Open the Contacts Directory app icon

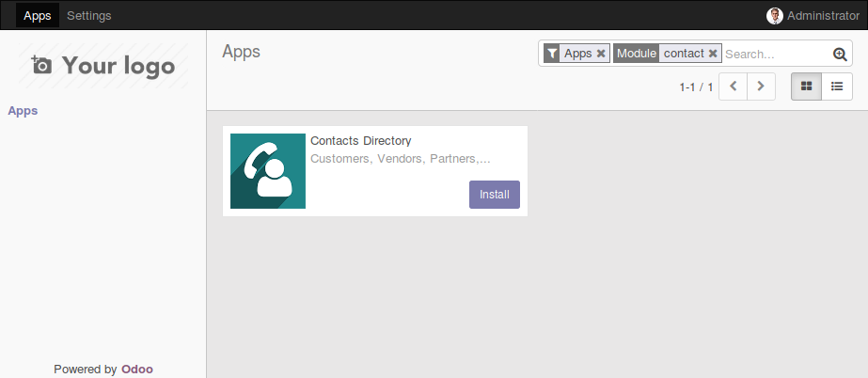pyautogui.click(x=268, y=171)
